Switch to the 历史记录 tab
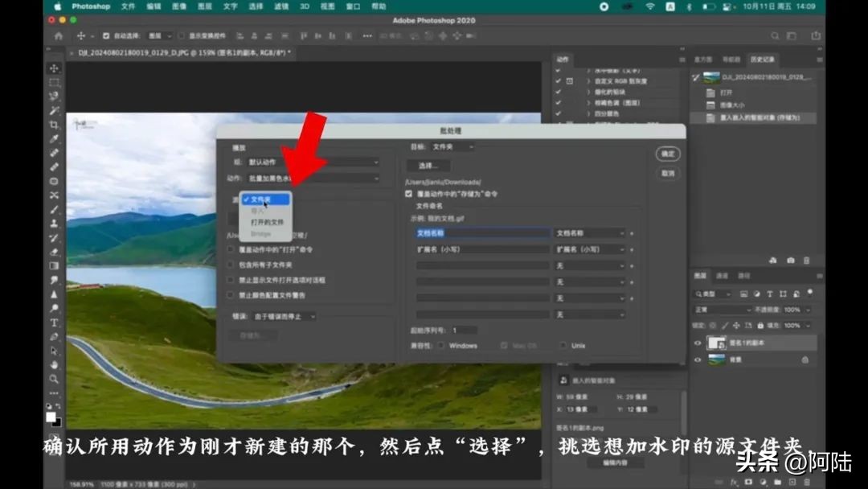 tap(762, 60)
